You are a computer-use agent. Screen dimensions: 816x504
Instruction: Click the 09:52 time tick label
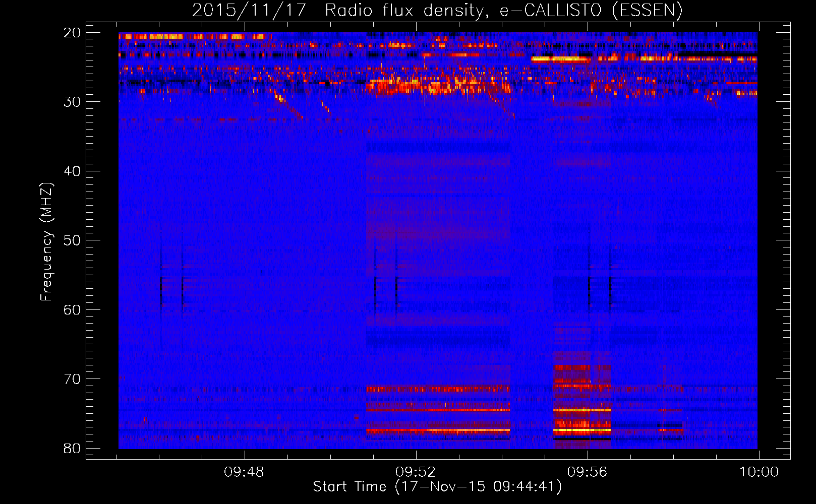point(416,472)
